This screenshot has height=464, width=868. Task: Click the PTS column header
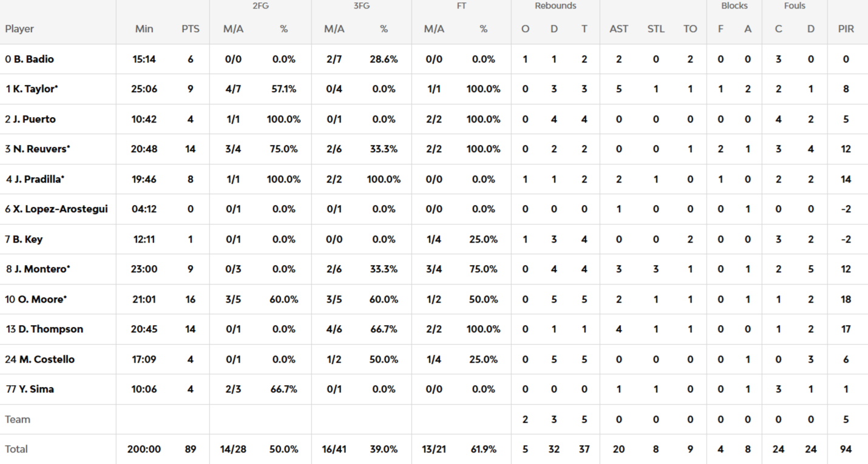pos(190,29)
